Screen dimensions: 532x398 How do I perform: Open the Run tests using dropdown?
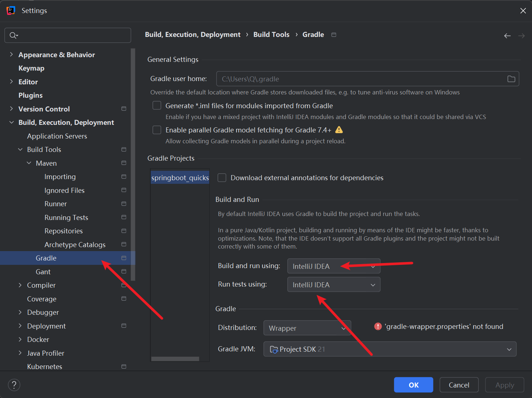point(334,284)
